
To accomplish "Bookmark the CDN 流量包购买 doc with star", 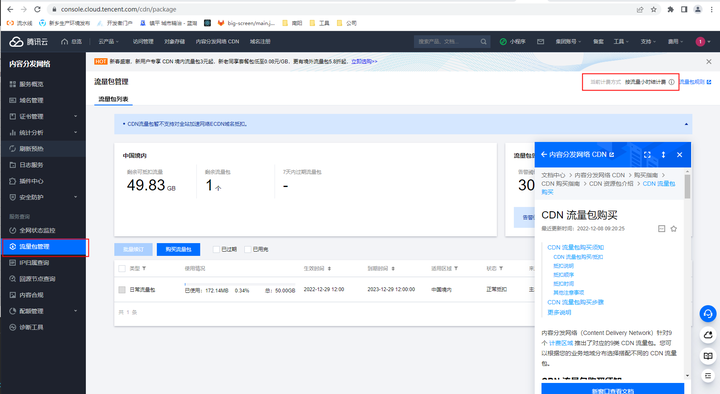I will pyautogui.click(x=674, y=229).
